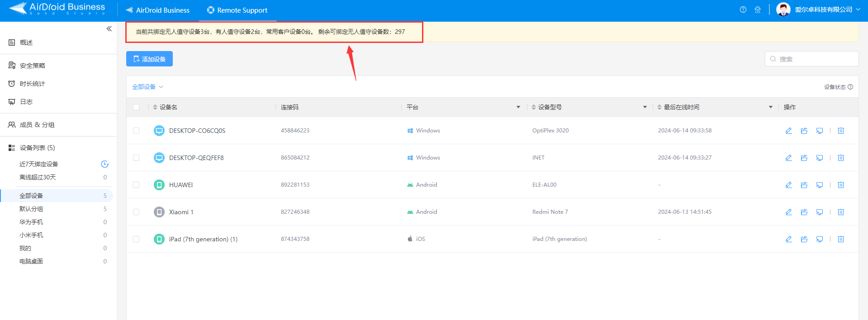Open customer support headset icon
The height and width of the screenshot is (320, 868).
758,9
